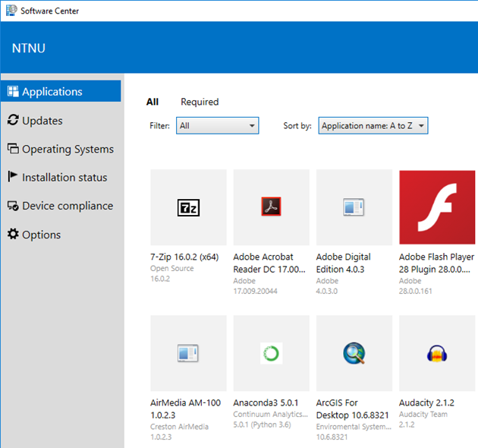Click the 7-Zip 16.0.2 (x64) title
This screenshot has width=478, height=448.
click(184, 257)
